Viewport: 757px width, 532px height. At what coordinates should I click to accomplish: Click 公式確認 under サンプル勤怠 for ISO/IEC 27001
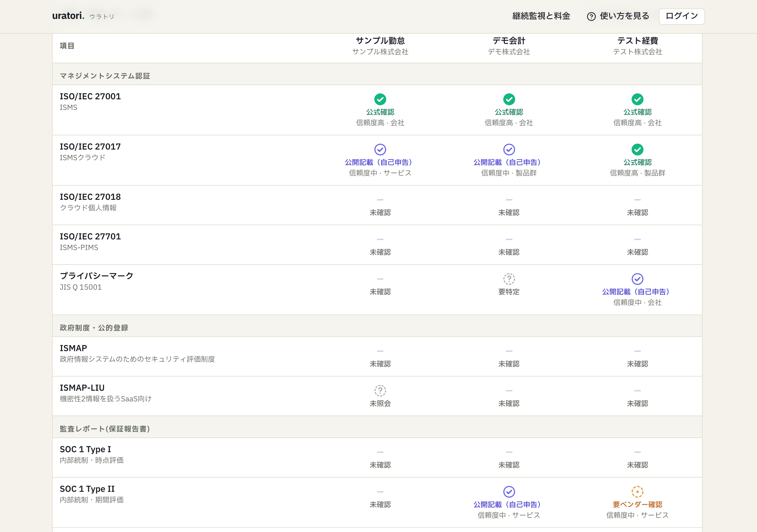380,112
